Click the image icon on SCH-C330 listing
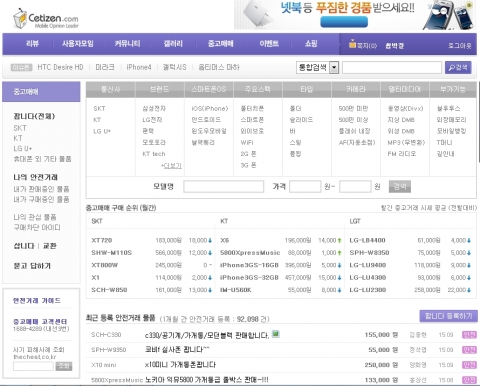Viewport: 480px width, 386px height. (275, 334)
